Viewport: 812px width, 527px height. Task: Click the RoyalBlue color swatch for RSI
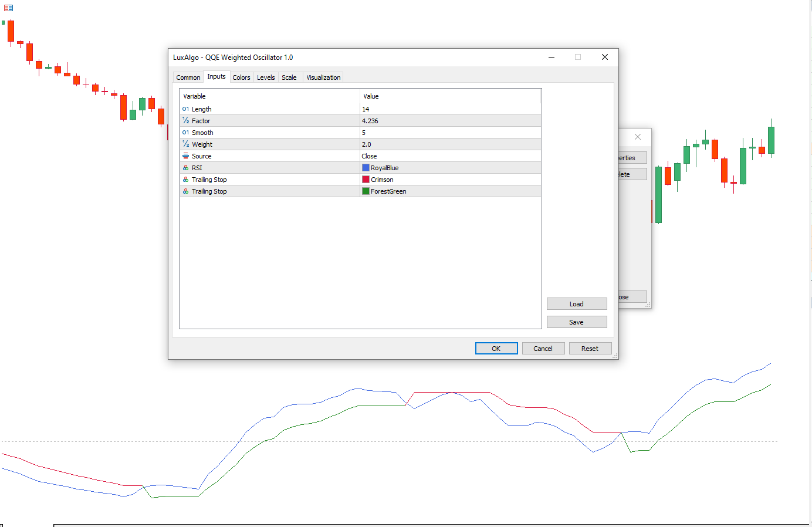tap(366, 168)
